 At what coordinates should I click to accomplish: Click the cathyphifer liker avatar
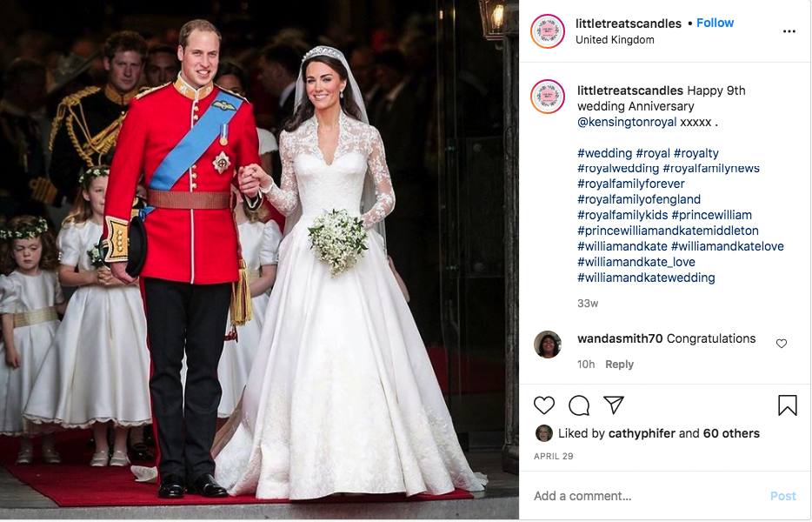pos(543,433)
